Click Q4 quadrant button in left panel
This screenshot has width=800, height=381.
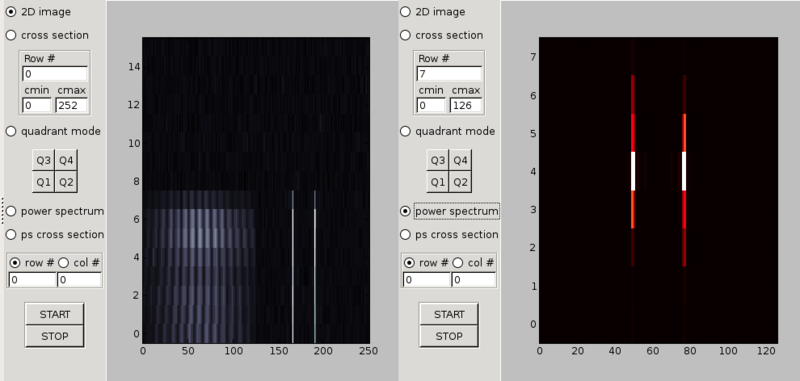coord(66,161)
